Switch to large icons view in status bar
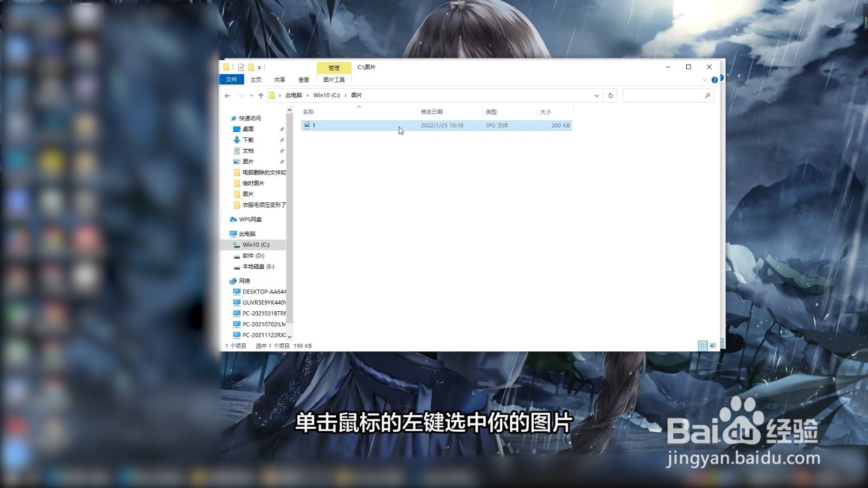Screen dimensions: 868x488 (x=713, y=345)
